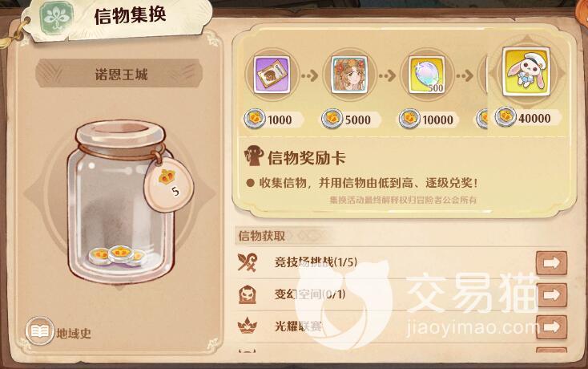
Task: Open the bunny mascot grand reward
Action: (526, 71)
